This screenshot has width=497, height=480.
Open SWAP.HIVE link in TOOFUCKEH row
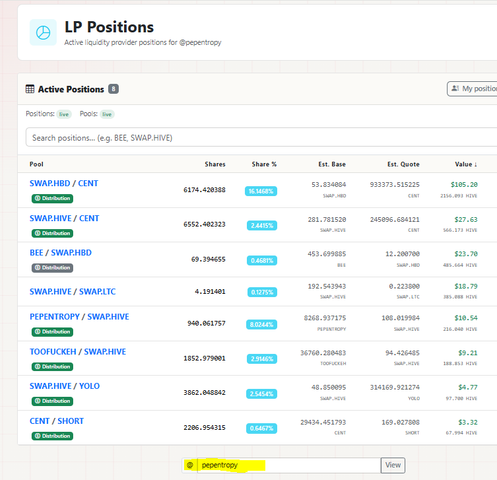pos(105,352)
